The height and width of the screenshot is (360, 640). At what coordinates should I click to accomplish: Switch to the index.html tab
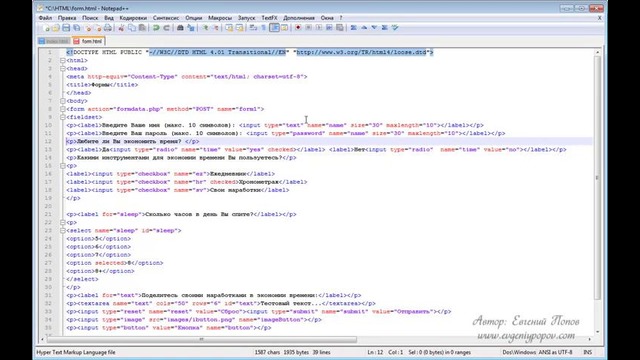[54, 41]
